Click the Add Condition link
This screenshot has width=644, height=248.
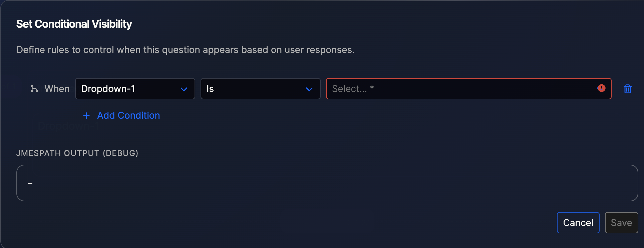coord(128,115)
